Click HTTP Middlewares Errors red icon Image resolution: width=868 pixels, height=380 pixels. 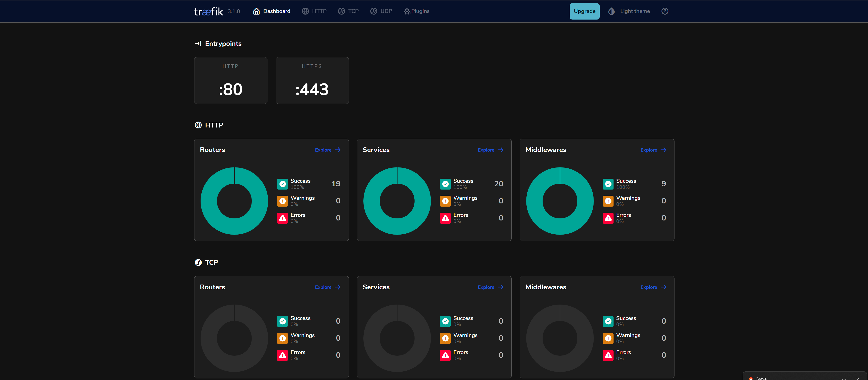click(x=608, y=218)
